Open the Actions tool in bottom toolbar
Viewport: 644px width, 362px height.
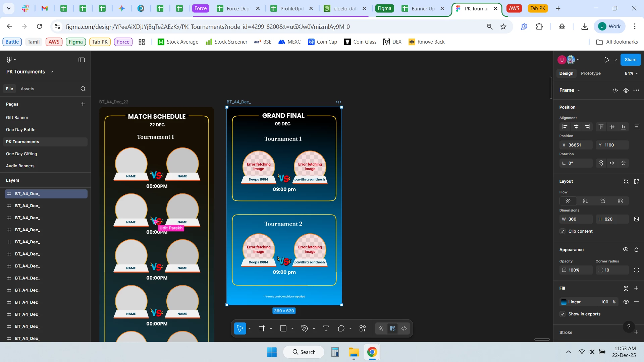coord(363,328)
